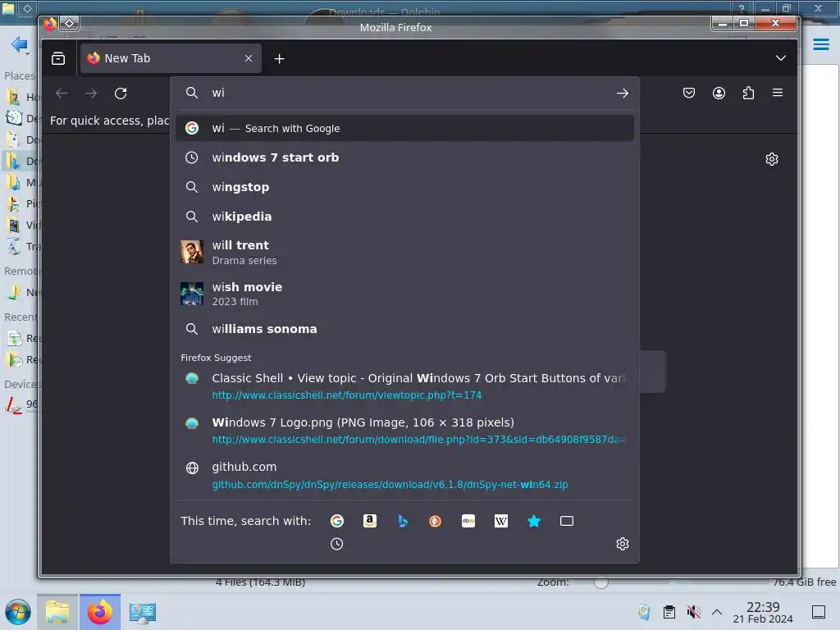Search bookmarks with star icon
840x630 pixels.
tap(534, 521)
